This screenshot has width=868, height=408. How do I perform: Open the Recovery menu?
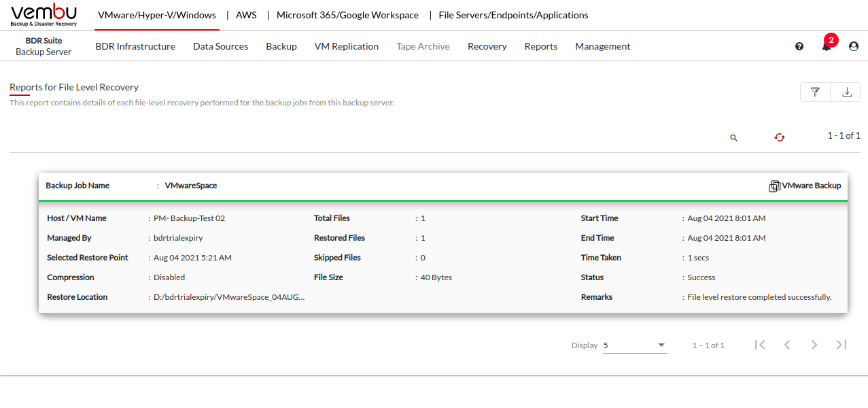(487, 46)
